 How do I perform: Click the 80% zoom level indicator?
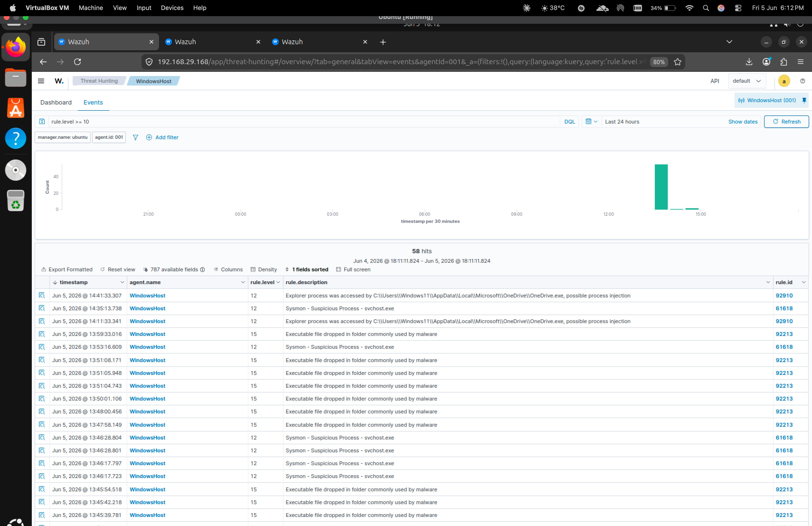659,62
